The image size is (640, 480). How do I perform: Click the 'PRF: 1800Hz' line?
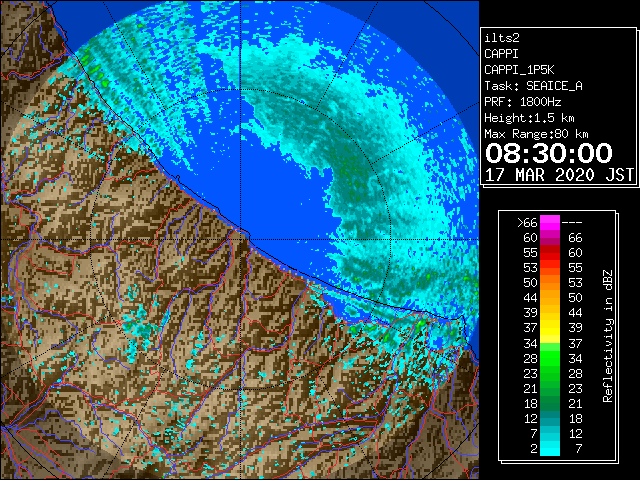(522, 102)
